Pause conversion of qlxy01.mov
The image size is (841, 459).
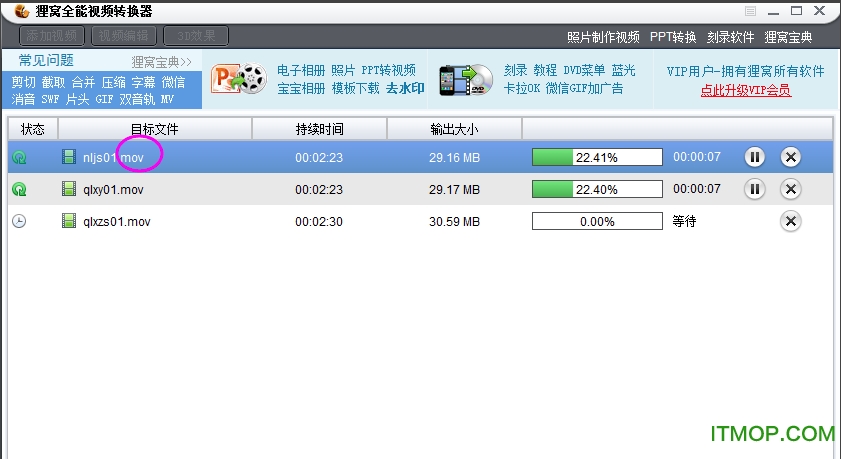click(x=755, y=189)
